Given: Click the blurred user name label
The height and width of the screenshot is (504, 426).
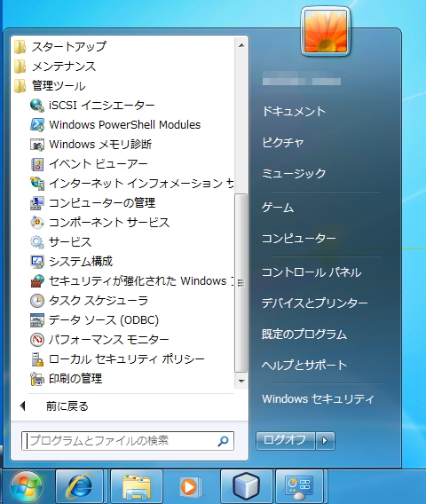Looking at the screenshot, I should click(302, 78).
